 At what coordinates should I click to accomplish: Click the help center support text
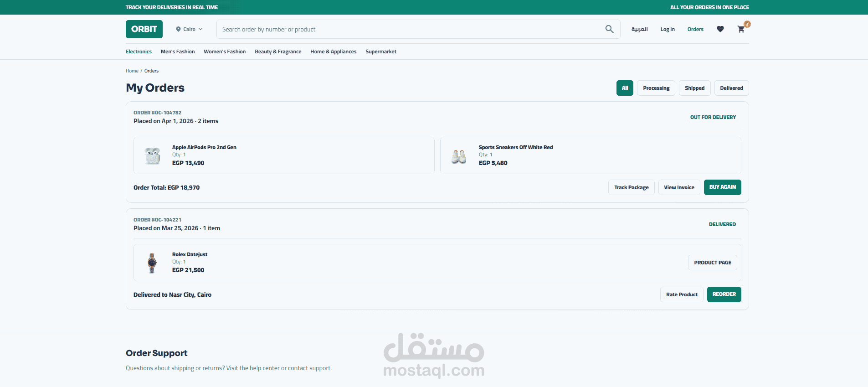point(229,368)
